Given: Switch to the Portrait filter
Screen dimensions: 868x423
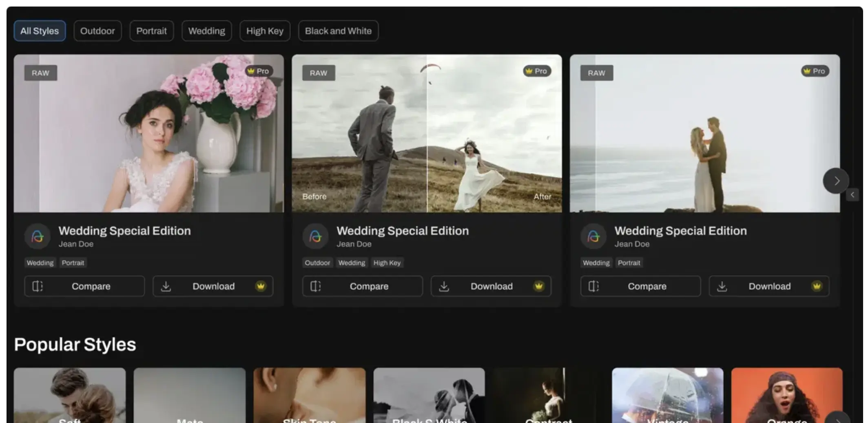Looking at the screenshot, I should (151, 31).
